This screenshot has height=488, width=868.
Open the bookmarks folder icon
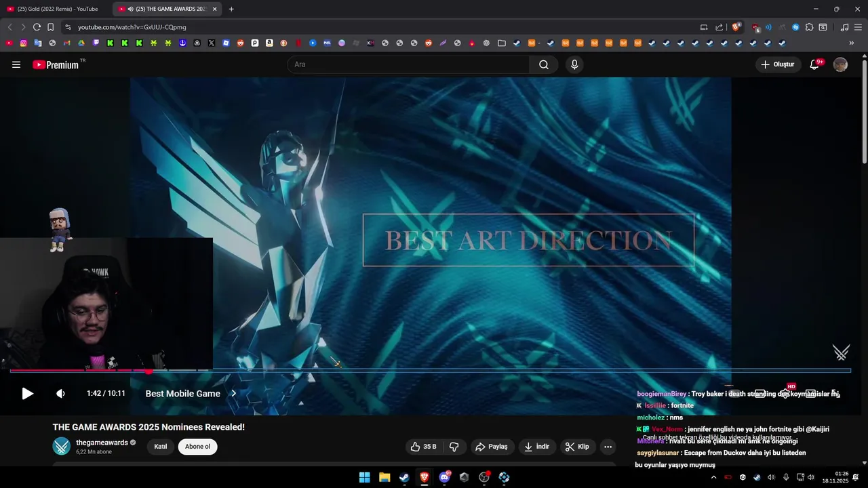pos(501,43)
